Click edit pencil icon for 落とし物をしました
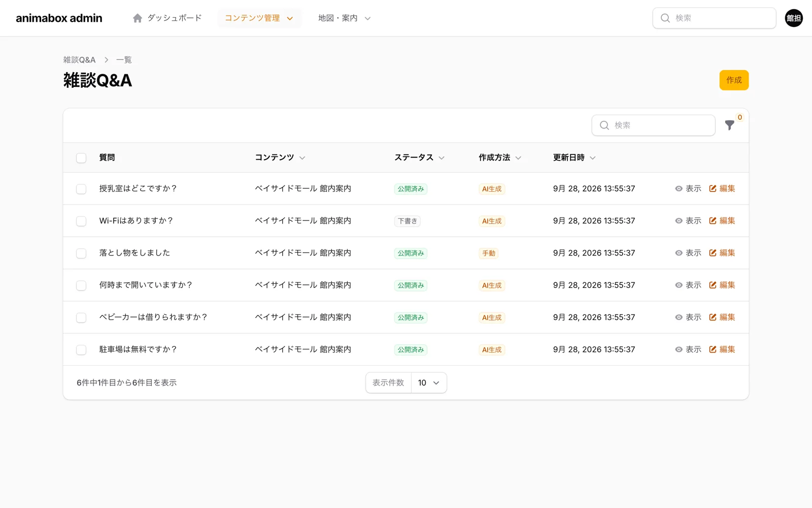This screenshot has width=812, height=508. (713, 253)
